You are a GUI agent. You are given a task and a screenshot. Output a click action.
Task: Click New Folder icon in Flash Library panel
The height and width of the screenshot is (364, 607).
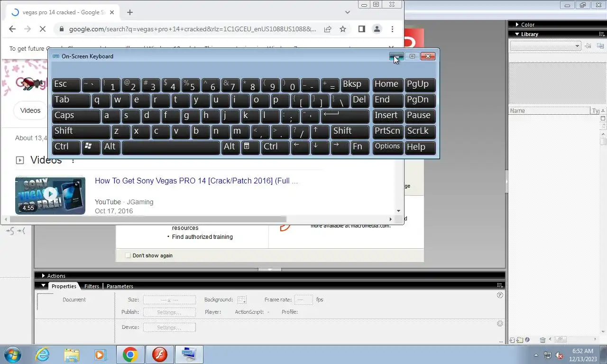520,340
